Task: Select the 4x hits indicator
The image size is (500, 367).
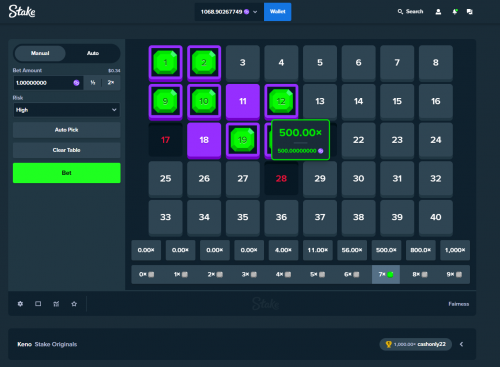Action: tap(283, 274)
